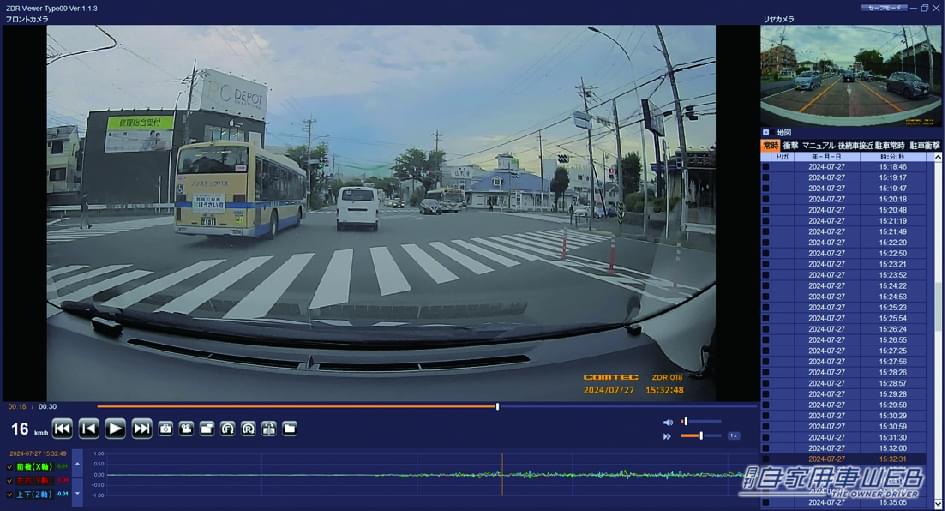Image resolution: width=945 pixels, height=511 pixels.
Task: Click the graph scale down arrow
Action: pos(78,492)
